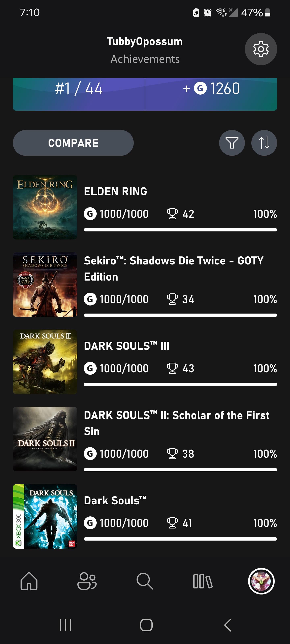Tap the Dark Souls II cover thumbnail
Screen dimensions: 290x644
tap(45, 439)
